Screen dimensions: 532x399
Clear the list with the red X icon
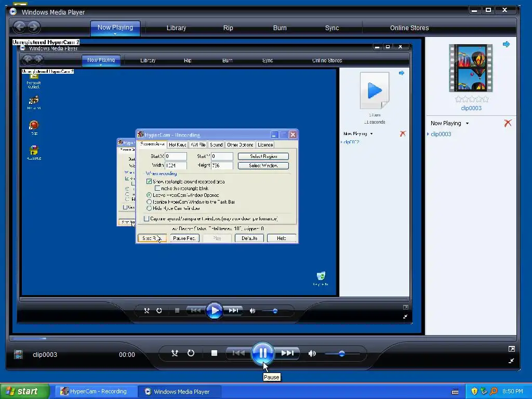(x=508, y=123)
